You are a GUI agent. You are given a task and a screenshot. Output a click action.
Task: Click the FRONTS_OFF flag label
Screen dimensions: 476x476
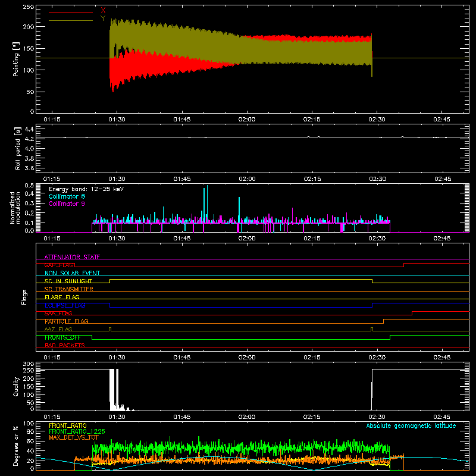62,337
